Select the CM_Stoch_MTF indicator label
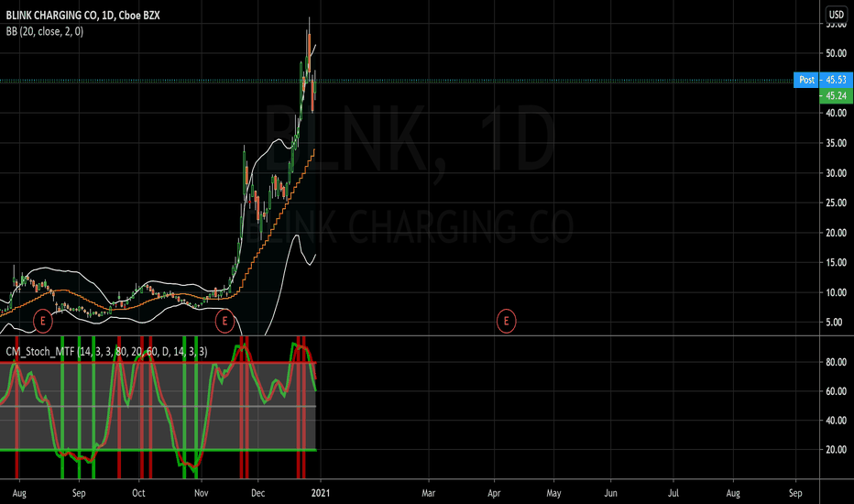The width and height of the screenshot is (854, 504). (106, 352)
